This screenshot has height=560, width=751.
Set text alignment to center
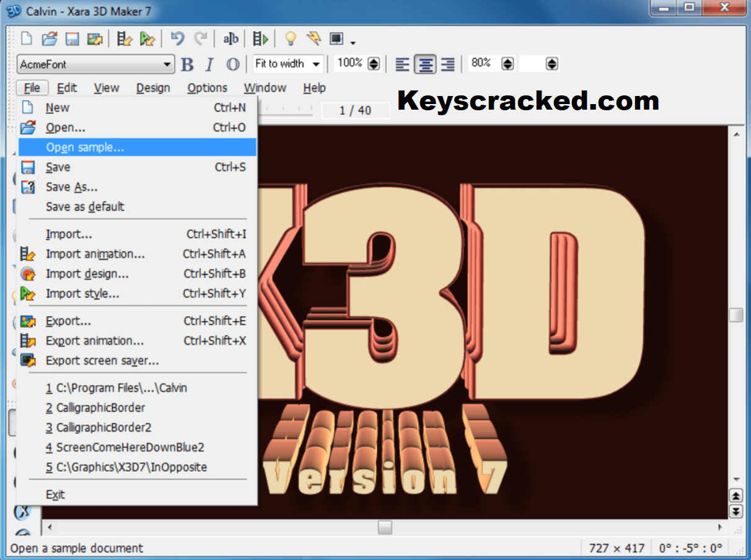425,64
